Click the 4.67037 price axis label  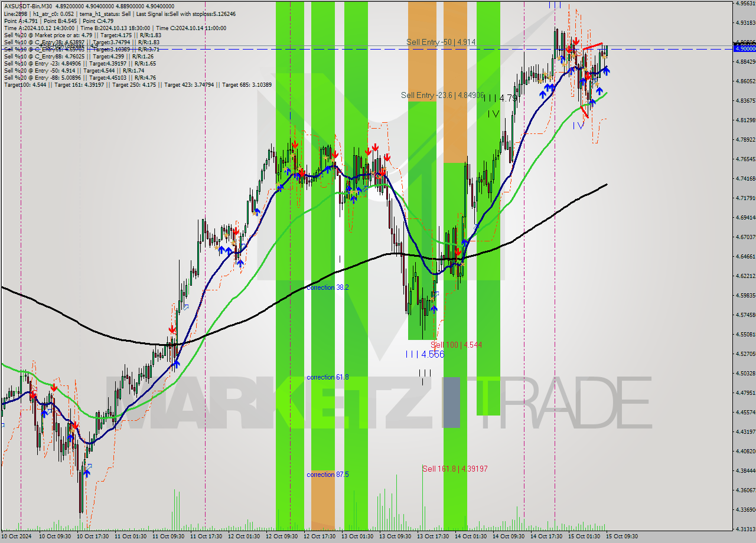click(x=745, y=237)
